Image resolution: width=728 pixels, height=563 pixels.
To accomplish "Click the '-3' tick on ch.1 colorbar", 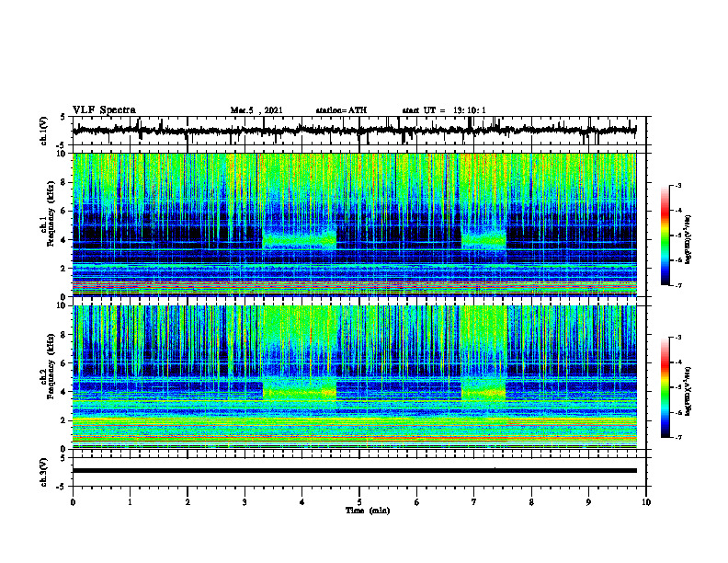I will click(x=677, y=185).
